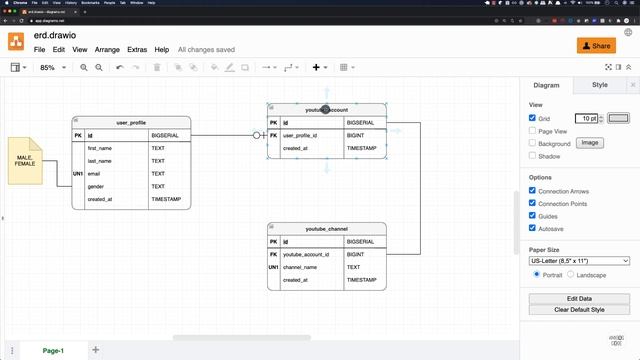The height and width of the screenshot is (360, 640).
Task: Click the collapse icon on youtube_channel table
Action: click(271, 227)
